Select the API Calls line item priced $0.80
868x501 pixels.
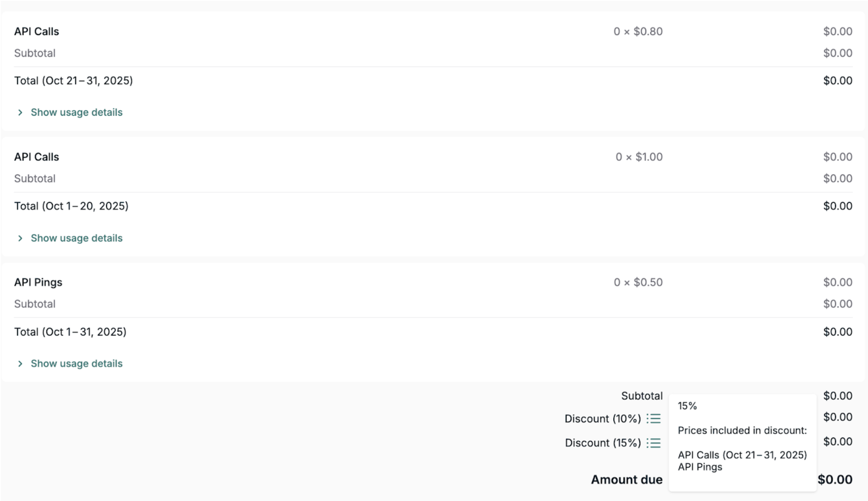pos(36,31)
